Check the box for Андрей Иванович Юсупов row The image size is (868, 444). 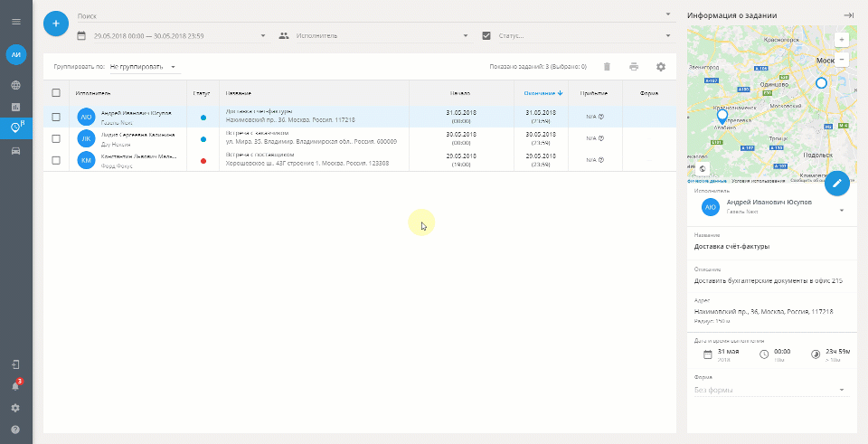click(x=56, y=117)
